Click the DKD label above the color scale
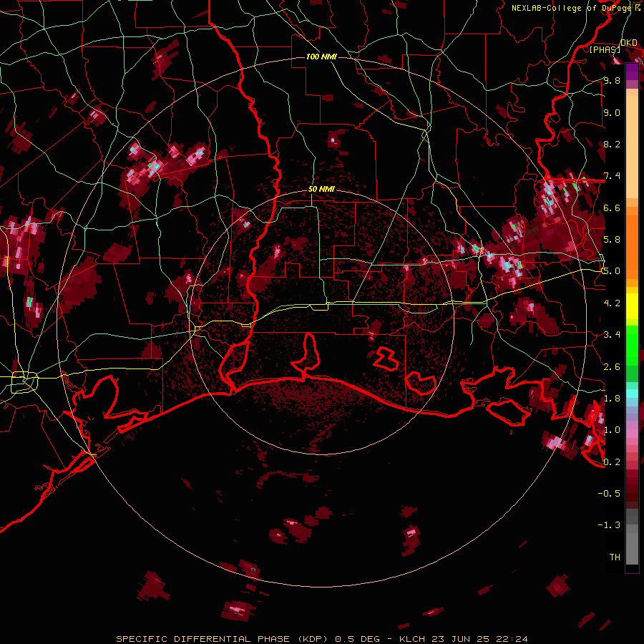 click(x=629, y=43)
